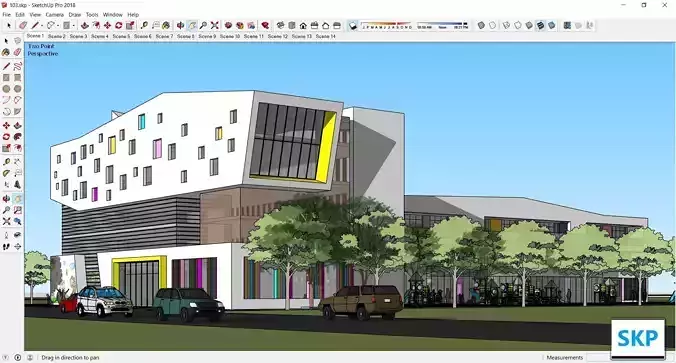This screenshot has height=363, width=676.
Task: Select the Tape Measure tool in top toolbar
Action: coord(144,25)
